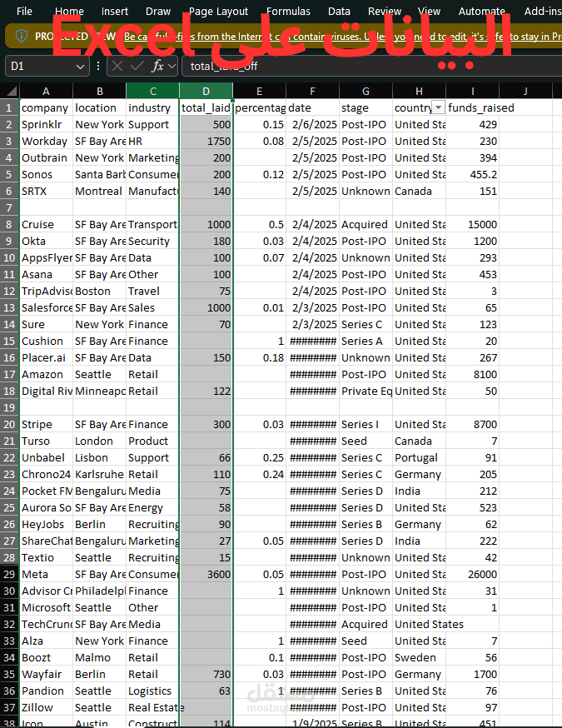Switch to the Page Layout tab
This screenshot has height=728, width=562.
tap(218, 11)
